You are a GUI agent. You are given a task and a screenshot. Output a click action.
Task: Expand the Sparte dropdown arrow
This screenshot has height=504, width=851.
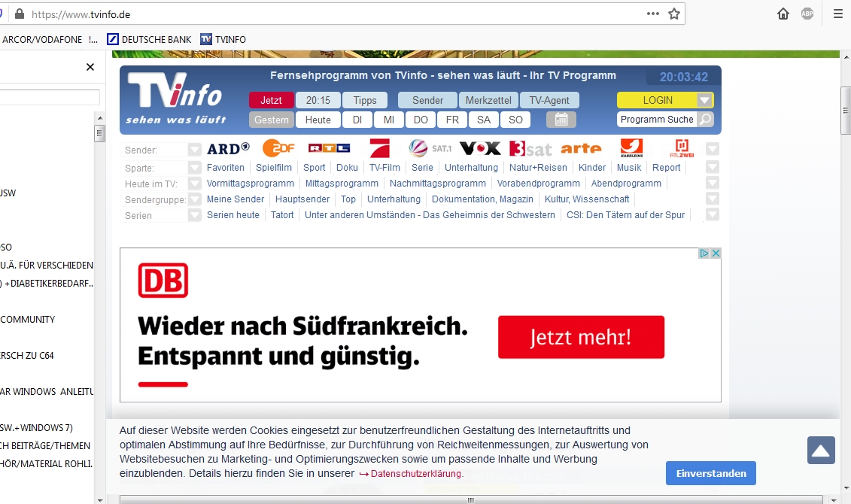[x=194, y=168]
